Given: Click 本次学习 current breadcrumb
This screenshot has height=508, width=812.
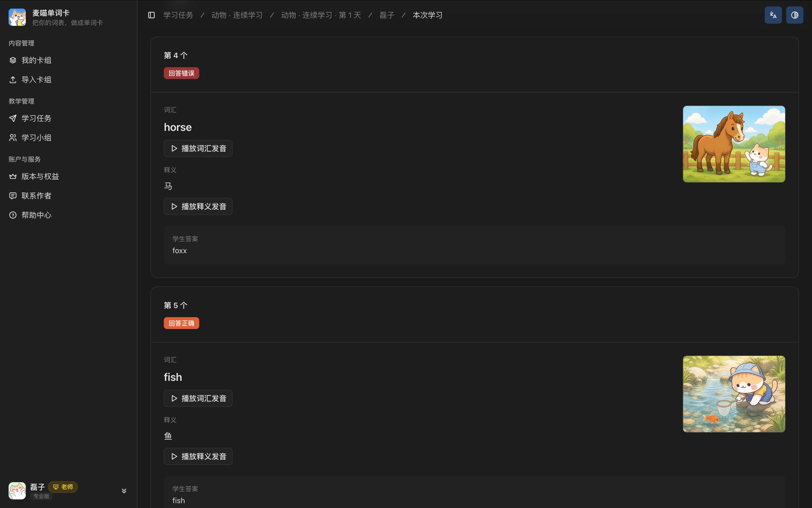Looking at the screenshot, I should click(427, 15).
